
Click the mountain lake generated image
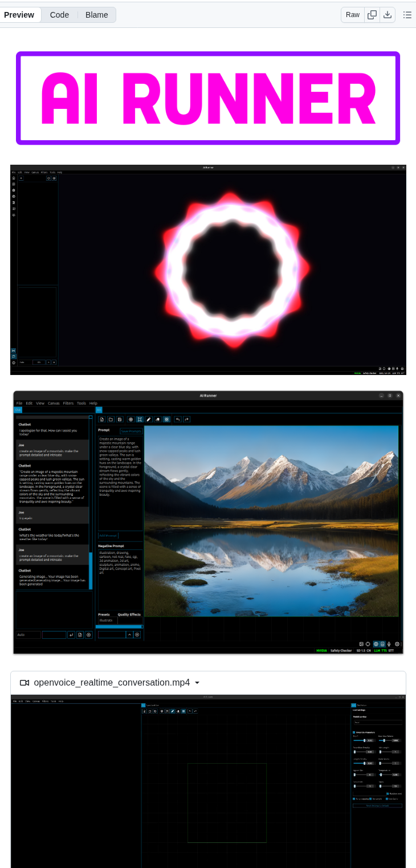[271, 520]
